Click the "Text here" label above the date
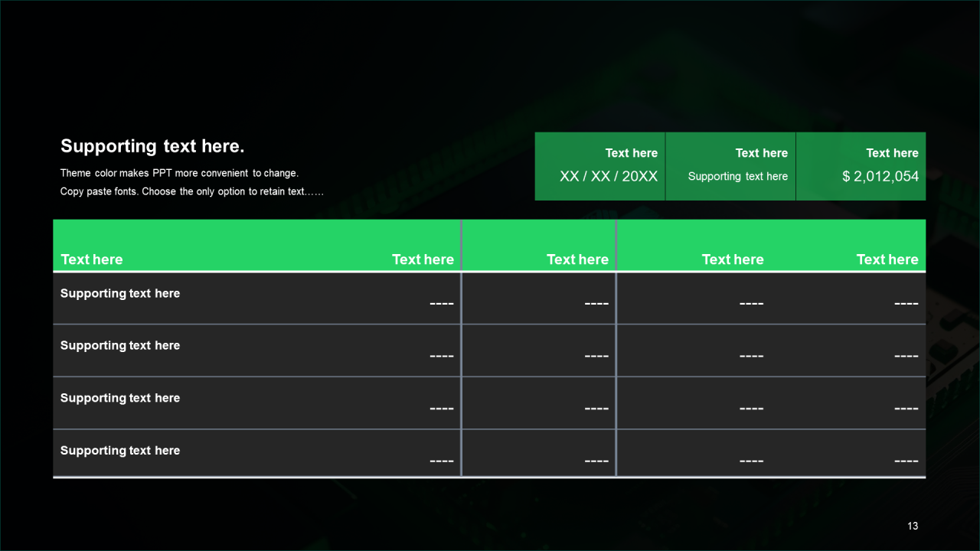The width and height of the screenshot is (980, 551). pyautogui.click(x=631, y=153)
